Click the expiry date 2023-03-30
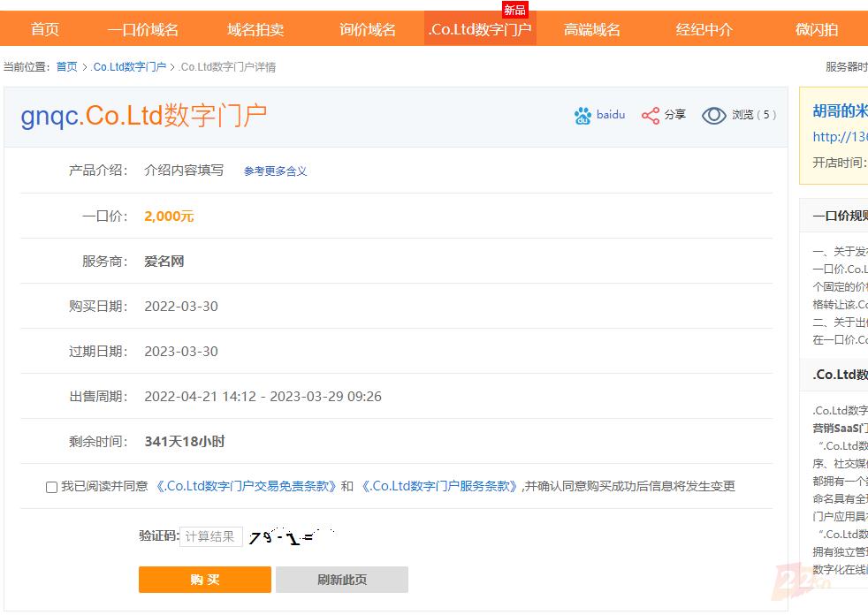This screenshot has width=868, height=615. point(181,352)
